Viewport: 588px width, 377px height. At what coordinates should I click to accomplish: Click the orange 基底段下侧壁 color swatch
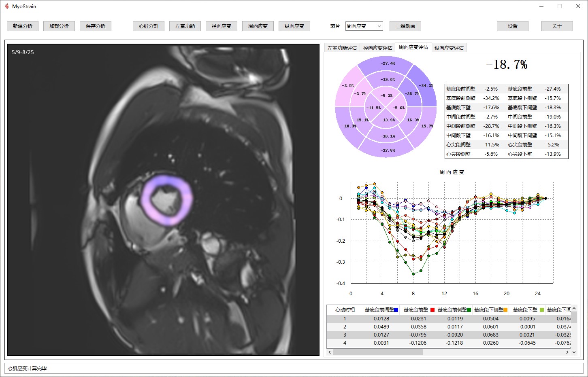pos(505,310)
